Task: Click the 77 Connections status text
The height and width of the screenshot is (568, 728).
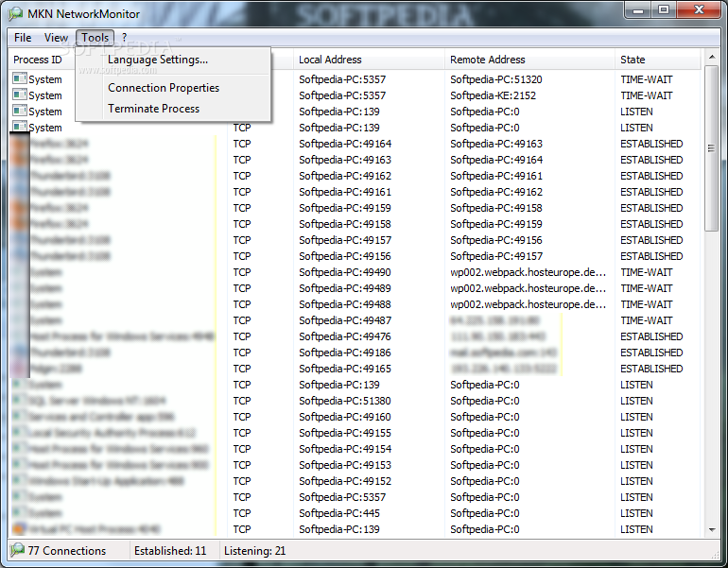Action: point(67,551)
